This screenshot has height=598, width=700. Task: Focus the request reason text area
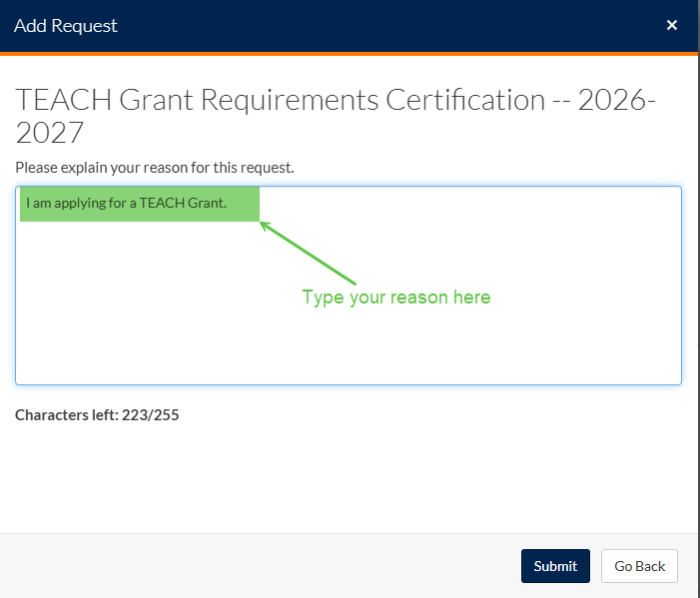pyautogui.click(x=349, y=286)
